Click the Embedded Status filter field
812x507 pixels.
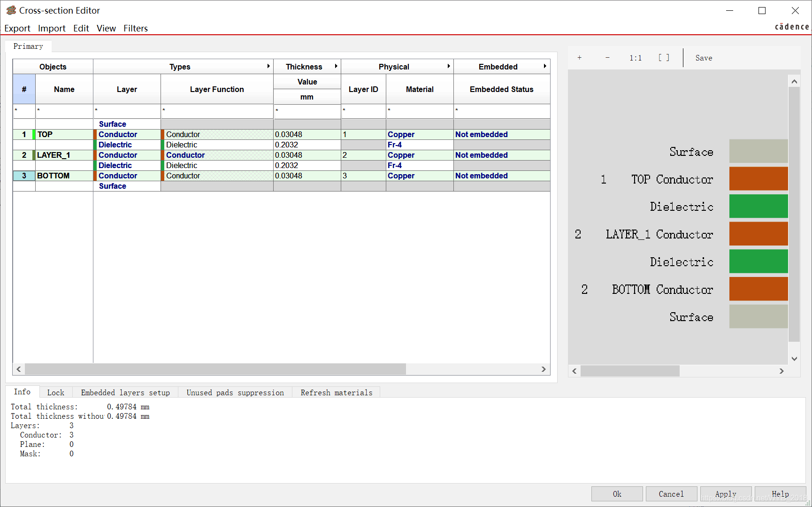coord(502,111)
